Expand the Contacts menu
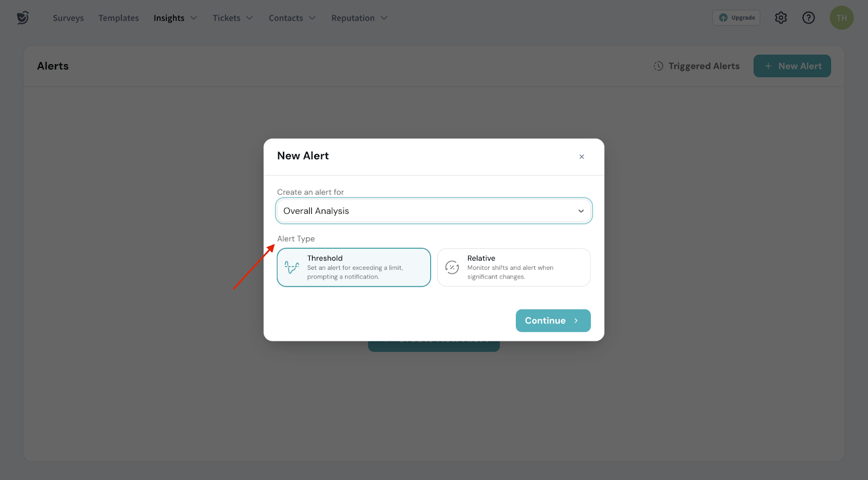Screen dimensions: 868x480 pyautogui.click(x=292, y=18)
